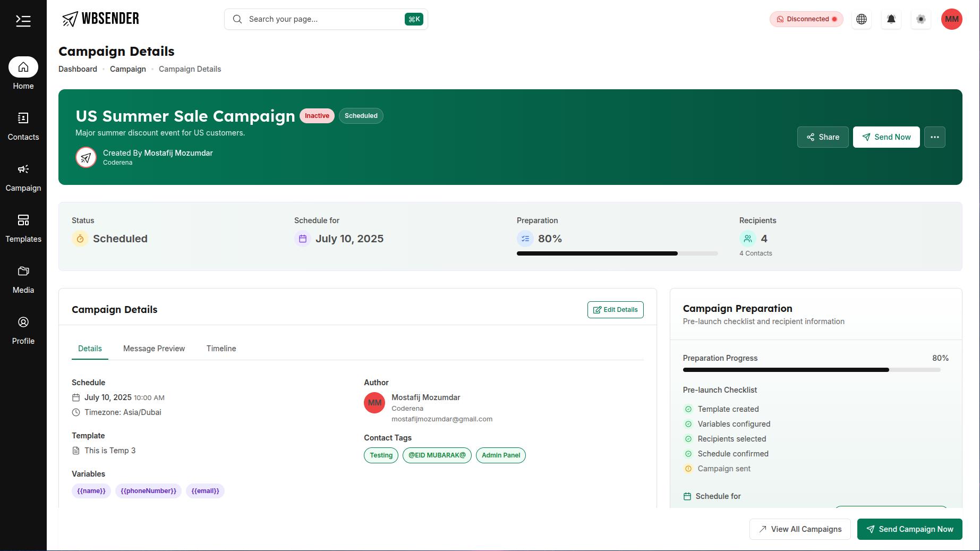This screenshot has width=980, height=551.
Task: Click the Disconnected status indicator
Action: point(806,19)
